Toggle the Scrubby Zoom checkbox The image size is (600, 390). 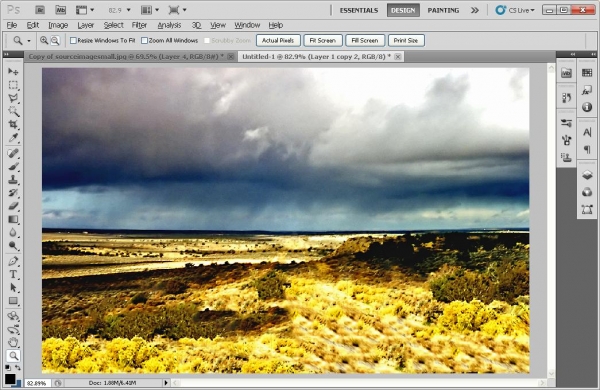pyautogui.click(x=207, y=40)
